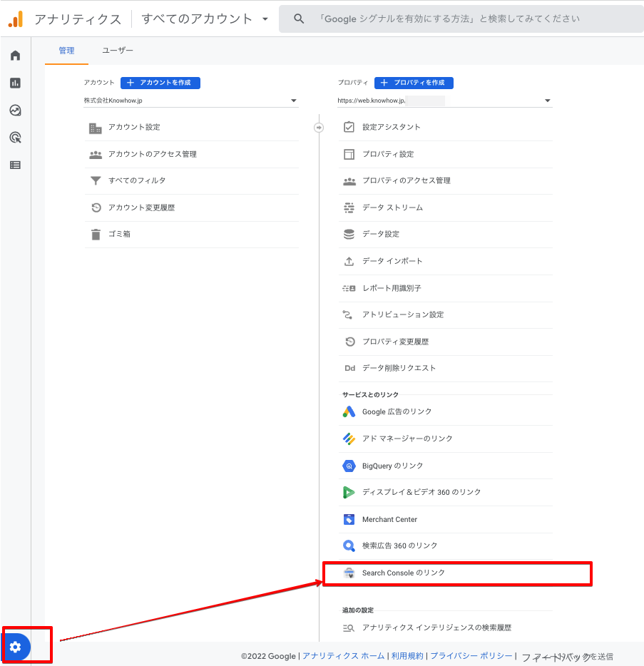Click the Merchant Center tag icon
644x666 pixels.
(349, 519)
